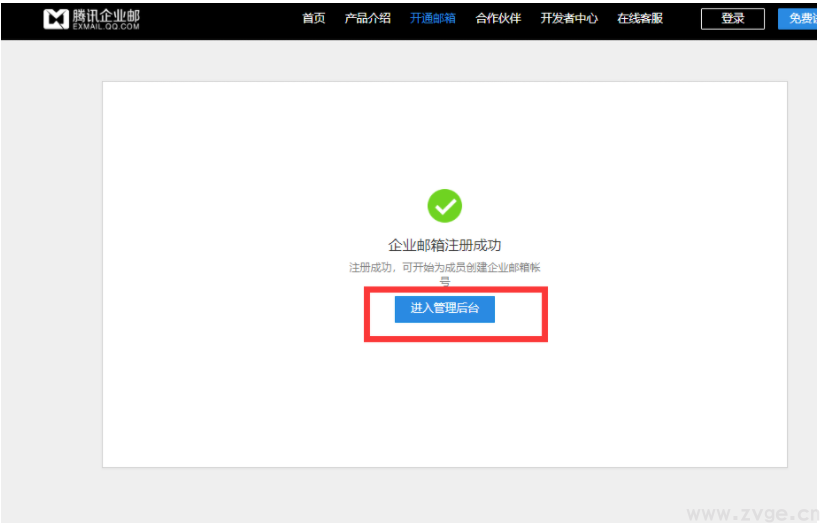Select the highlighted 开通邮箱 nav item
820x523 pixels.
[x=432, y=18]
